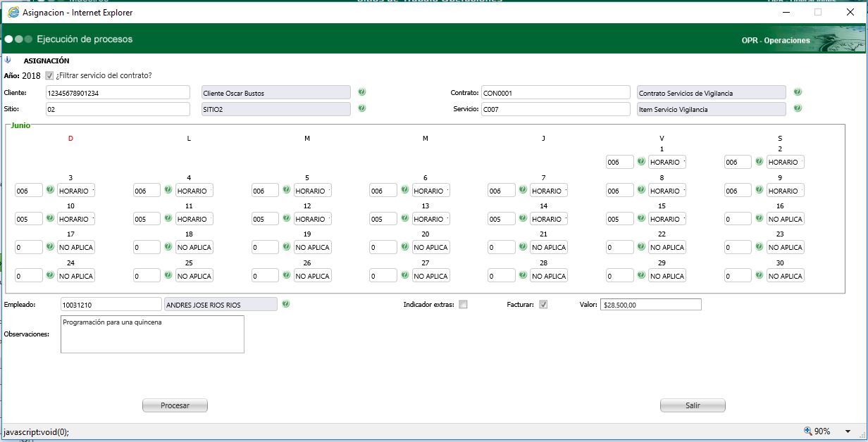Click the Internet Explorer icon in title bar
The image size is (868, 442).
pyautogui.click(x=13, y=12)
